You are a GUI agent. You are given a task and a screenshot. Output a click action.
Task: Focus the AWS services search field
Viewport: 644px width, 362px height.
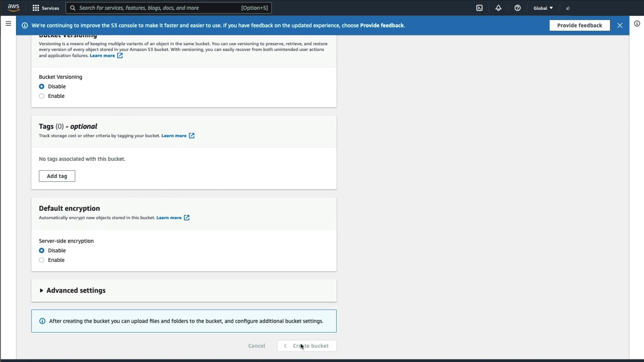[158, 8]
